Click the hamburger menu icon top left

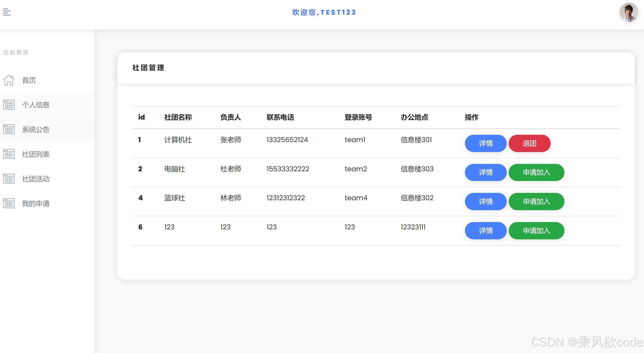(7, 12)
